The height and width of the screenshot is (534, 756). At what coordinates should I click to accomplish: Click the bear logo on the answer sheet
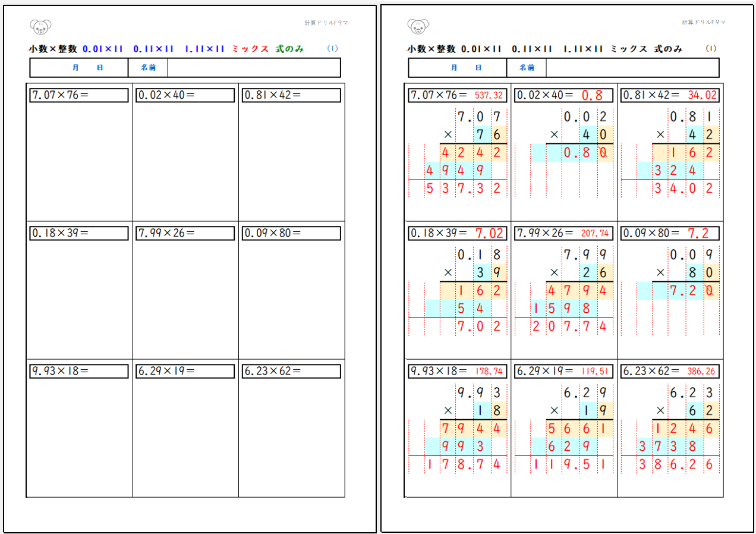tap(418, 26)
